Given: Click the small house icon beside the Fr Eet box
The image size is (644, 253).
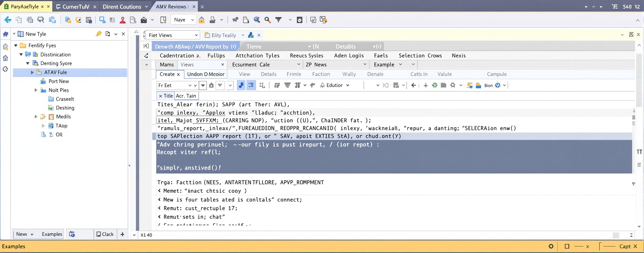Looking at the screenshot, I should coord(211,85).
